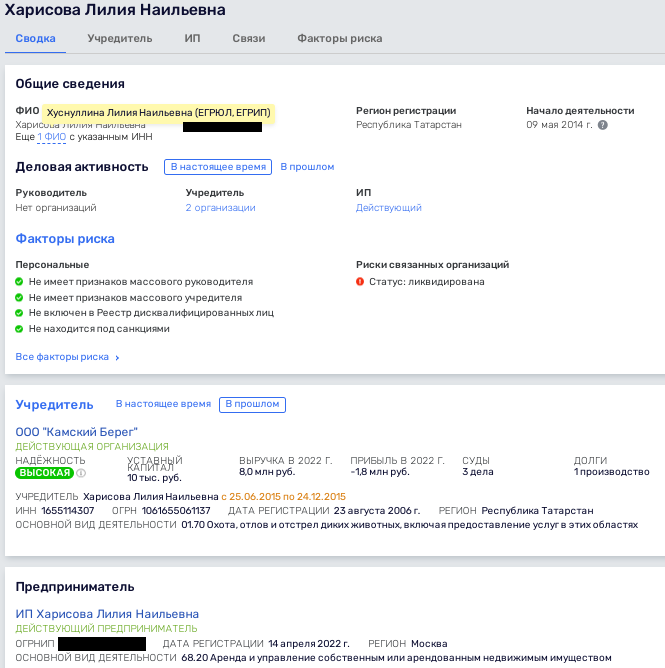Open the '2 организации' founder link
Screen dimensions: 665x668
tap(220, 208)
